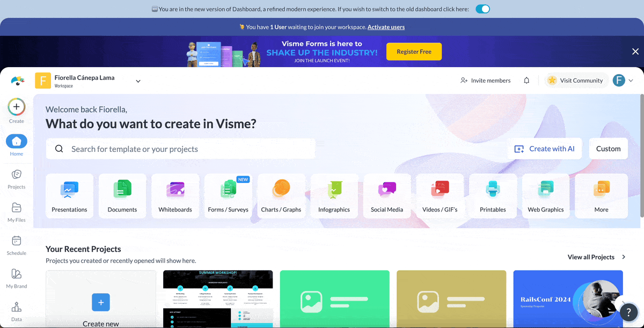Click the Create plus icon in sidebar
Viewport: 644px width, 328px height.
[17, 107]
